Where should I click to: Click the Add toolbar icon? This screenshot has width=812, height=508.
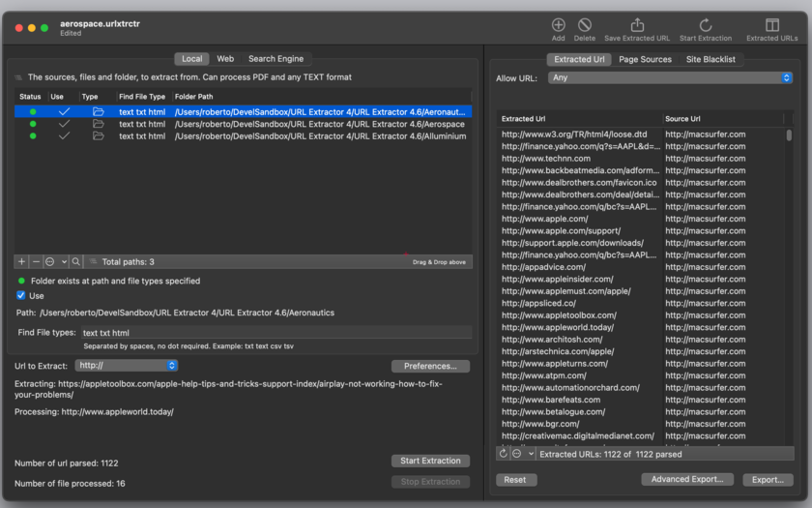tap(558, 25)
